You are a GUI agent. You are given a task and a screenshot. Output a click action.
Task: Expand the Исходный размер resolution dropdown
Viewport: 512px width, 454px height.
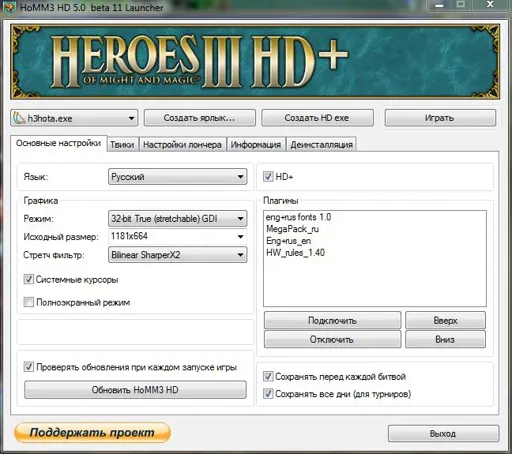click(177, 236)
